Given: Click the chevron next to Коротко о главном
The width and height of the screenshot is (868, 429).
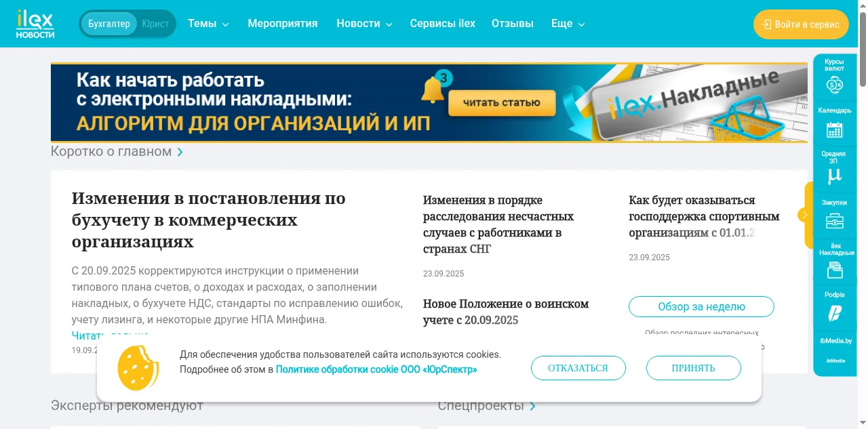Looking at the screenshot, I should pyautogui.click(x=180, y=152).
